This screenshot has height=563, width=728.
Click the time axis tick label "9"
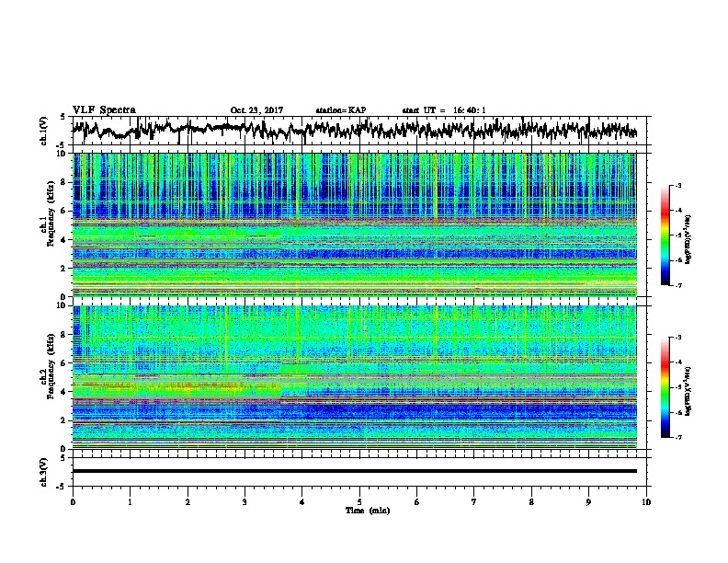pos(588,502)
